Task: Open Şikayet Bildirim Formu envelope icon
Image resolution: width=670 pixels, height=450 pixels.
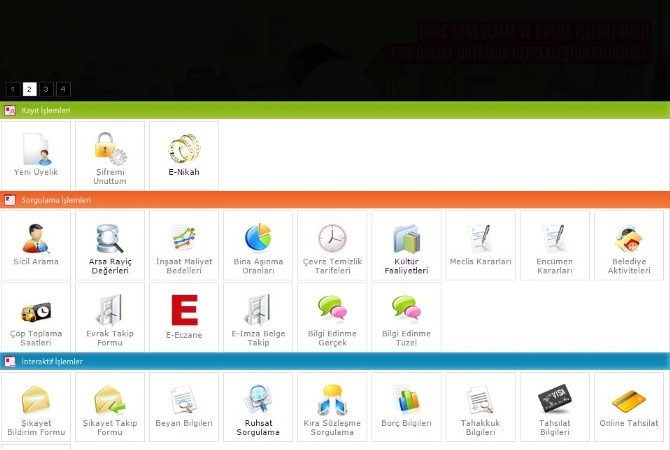Action: pos(36,399)
